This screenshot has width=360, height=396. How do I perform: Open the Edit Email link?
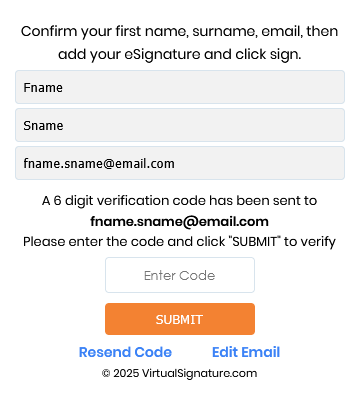coord(246,352)
